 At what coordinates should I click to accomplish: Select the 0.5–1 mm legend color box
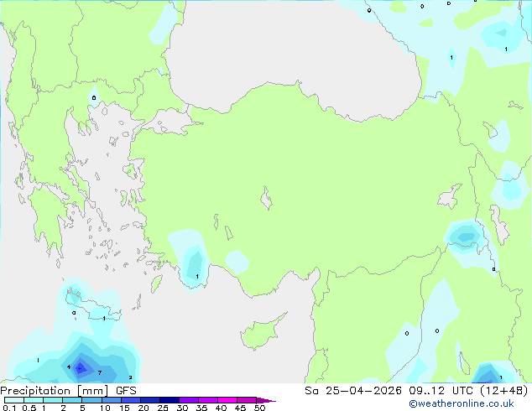pos(34,400)
